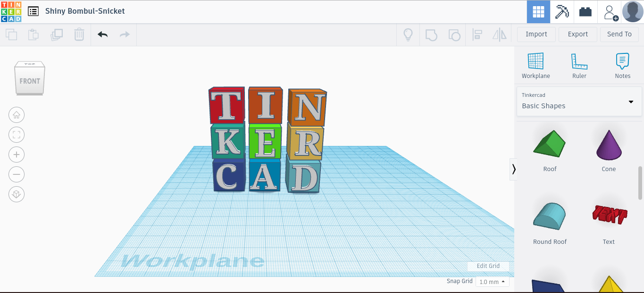The width and height of the screenshot is (644, 293).
Task: Zoom in on the workplane
Action: tap(17, 155)
